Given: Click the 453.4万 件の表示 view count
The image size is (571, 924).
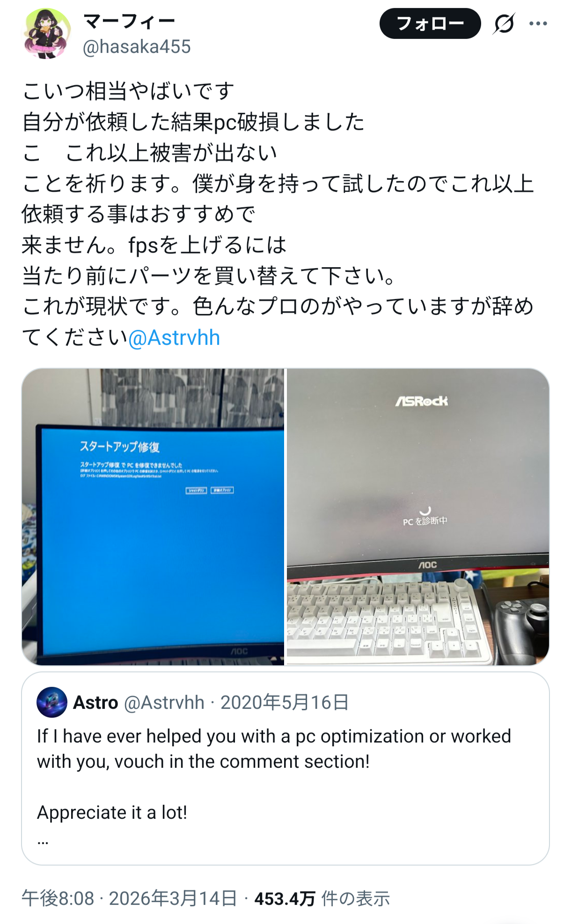Looking at the screenshot, I should tap(322, 898).
